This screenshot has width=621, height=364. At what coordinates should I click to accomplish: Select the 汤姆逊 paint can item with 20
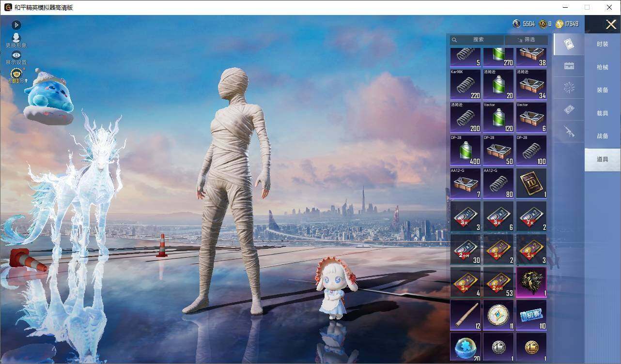tap(498, 84)
